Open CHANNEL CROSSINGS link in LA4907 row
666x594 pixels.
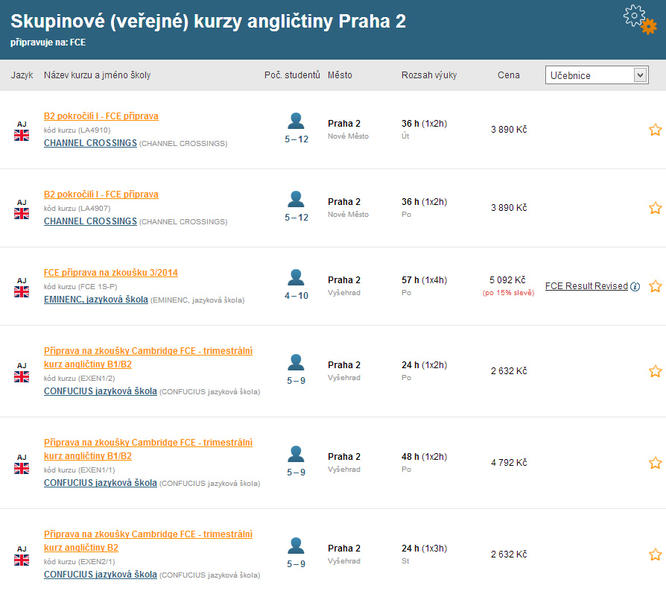click(90, 221)
